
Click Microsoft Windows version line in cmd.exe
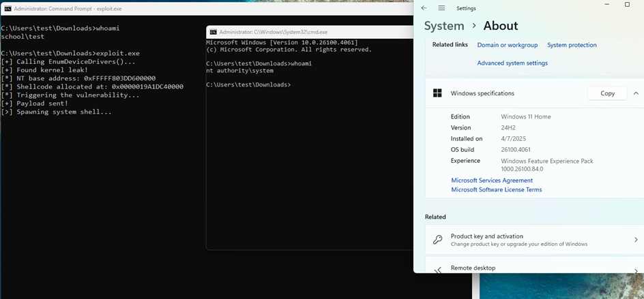(x=282, y=43)
